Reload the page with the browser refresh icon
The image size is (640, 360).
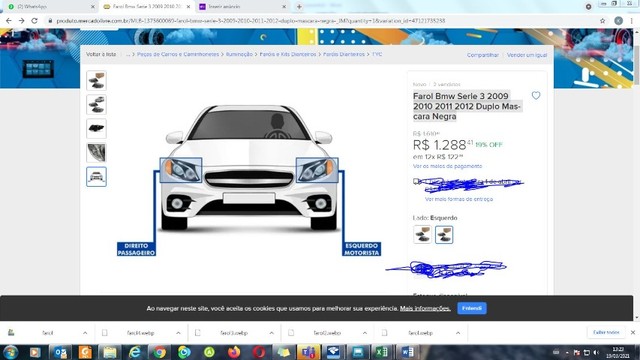pyautogui.click(x=35, y=20)
